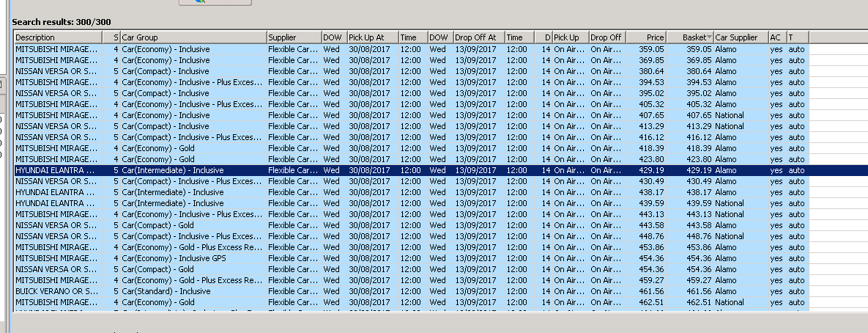Select the BUICK VERANO OR S... description cell
The image size is (868, 333).
[56, 291]
